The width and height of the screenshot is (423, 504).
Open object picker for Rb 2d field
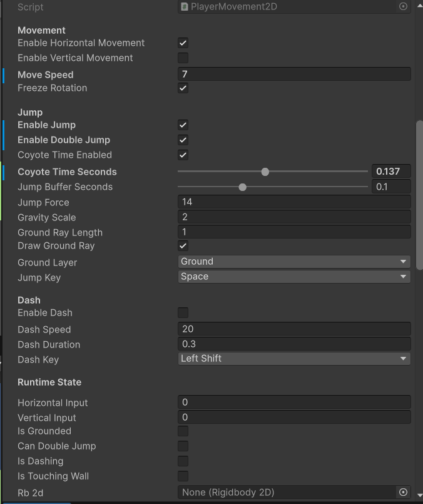(x=403, y=493)
